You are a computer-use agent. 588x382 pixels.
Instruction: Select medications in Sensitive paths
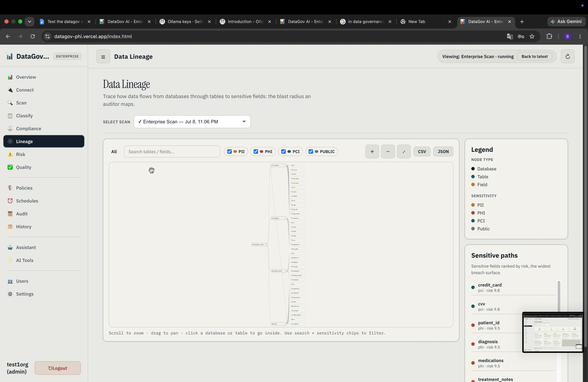[513, 363]
